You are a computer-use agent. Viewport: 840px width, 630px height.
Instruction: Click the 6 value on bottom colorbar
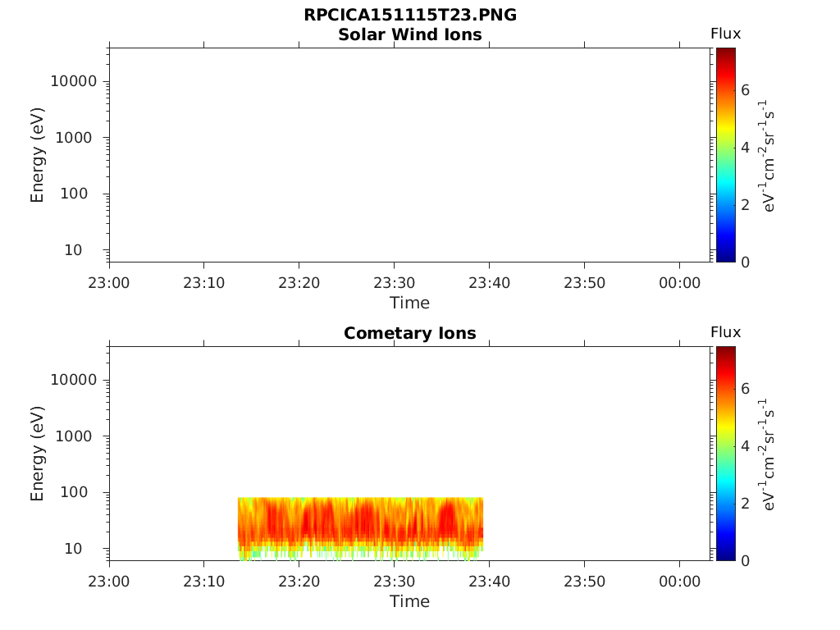[745, 388]
